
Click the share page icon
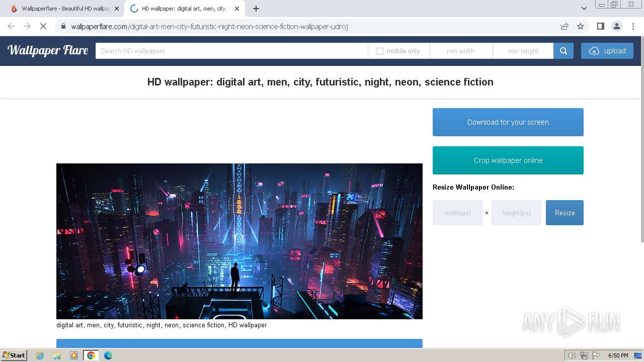(x=565, y=26)
